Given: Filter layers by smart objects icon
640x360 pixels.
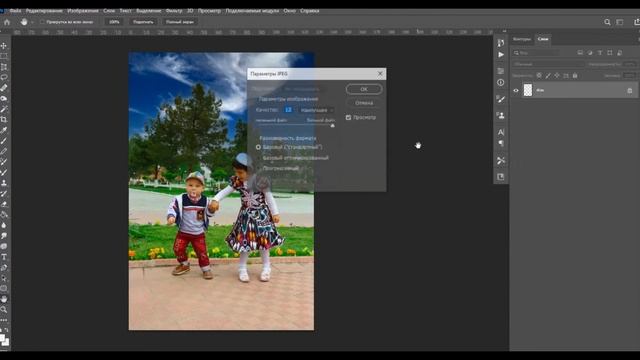Looking at the screenshot, I should click(619, 53).
